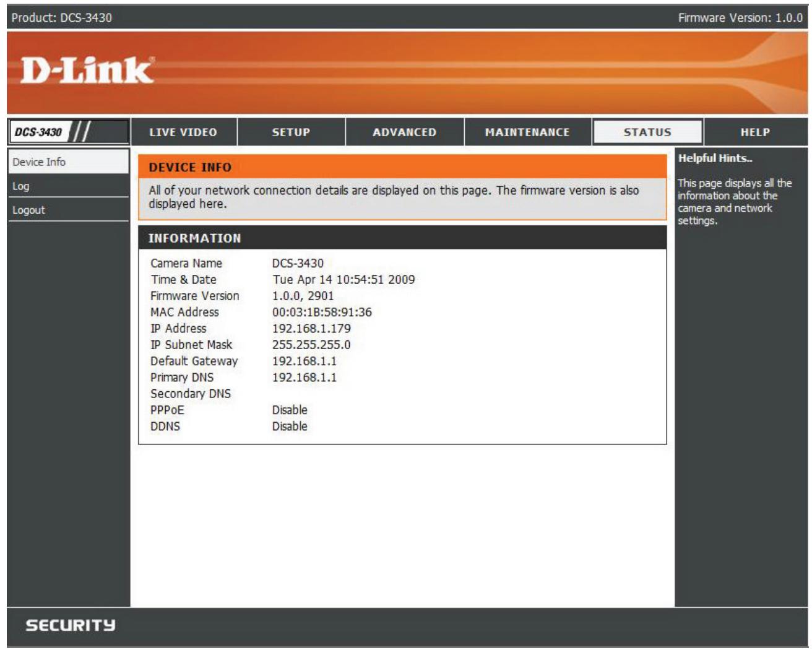Click the D-Link logo
Image resolution: width=812 pixels, height=650 pixels.
pyautogui.click(x=87, y=70)
